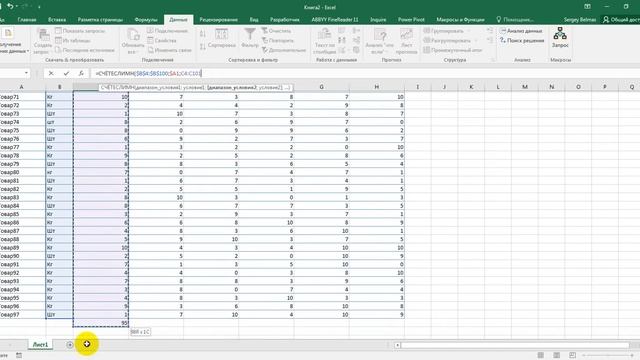The height and width of the screenshot is (360, 640).
Task: Open the Inquire tab
Action: pos(378,20)
